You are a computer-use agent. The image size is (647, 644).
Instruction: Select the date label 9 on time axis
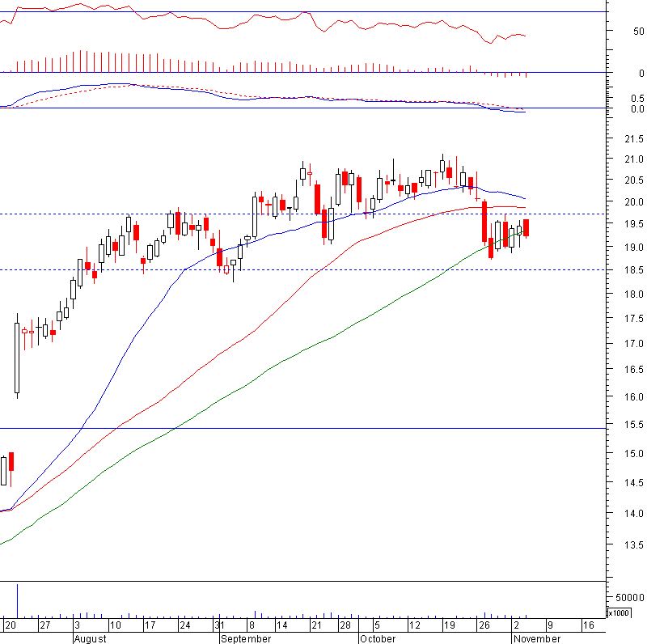[x=551, y=625]
